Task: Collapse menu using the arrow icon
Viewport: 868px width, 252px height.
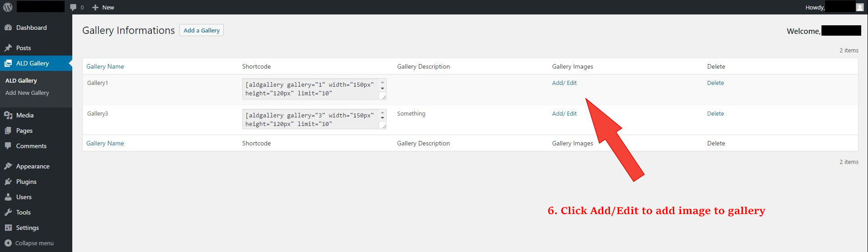Action: click(x=8, y=243)
